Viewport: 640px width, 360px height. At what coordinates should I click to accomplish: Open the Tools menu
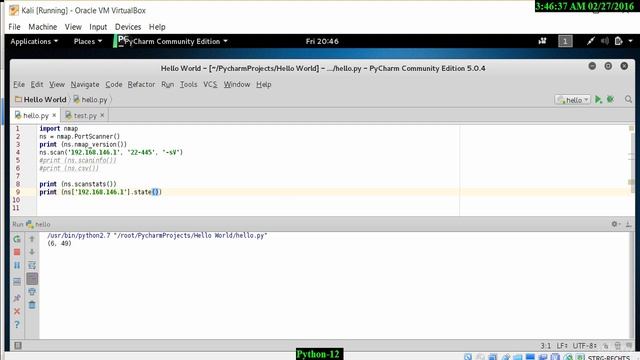pos(189,84)
